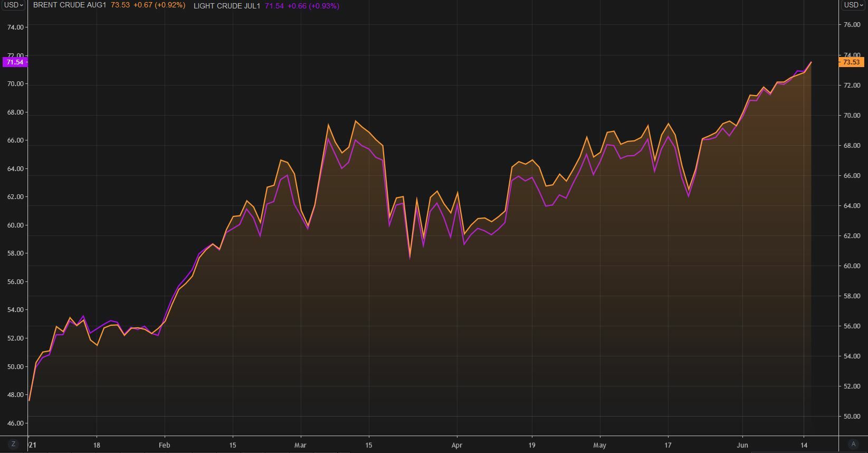This screenshot has width=868, height=453.
Task: Click 60.00 on the Brent price scale
Action: pyautogui.click(x=852, y=266)
